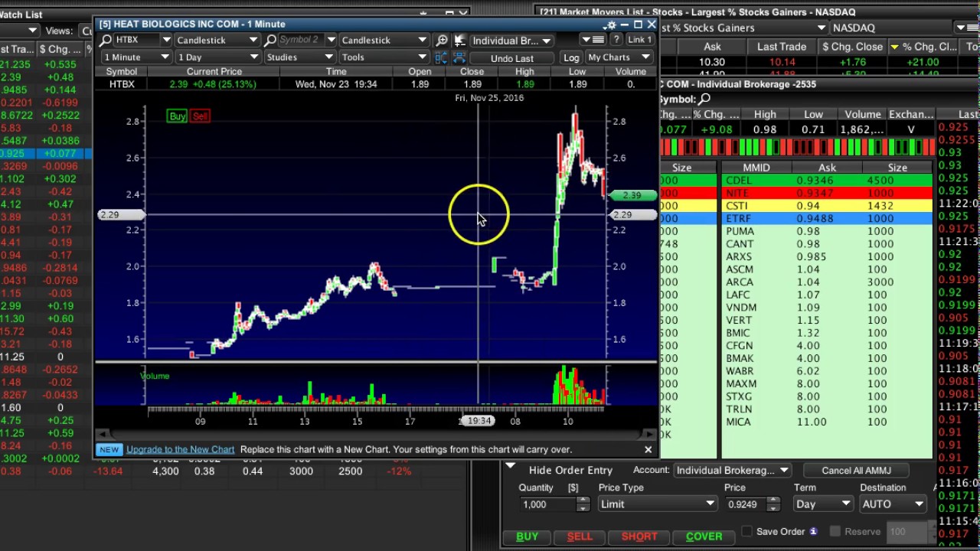Open the second Candlestick comparison dropdown

pos(384,40)
